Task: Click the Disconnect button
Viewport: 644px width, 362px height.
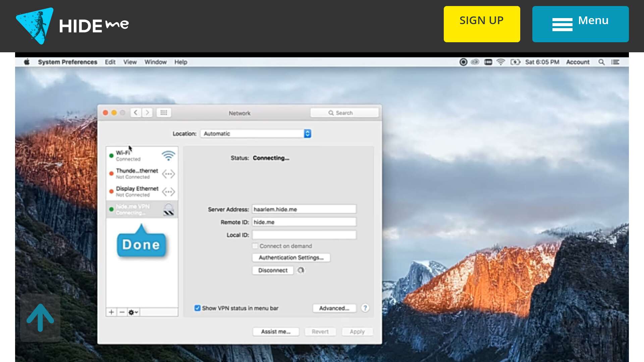Action: point(273,270)
